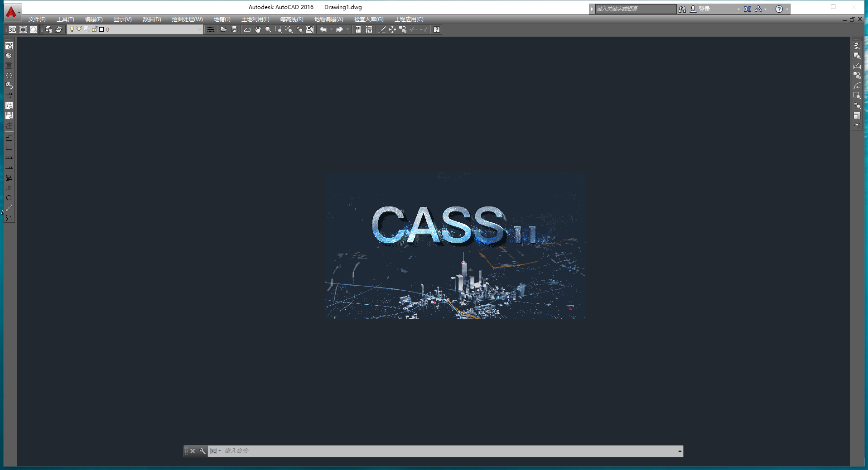Viewport: 868px width, 470px height.
Task: Expand the layer selection dropdown showing layer 0
Action: pyautogui.click(x=199, y=29)
